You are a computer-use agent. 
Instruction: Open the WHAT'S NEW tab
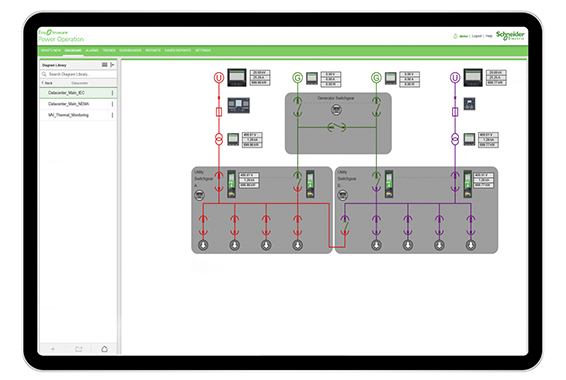(51, 50)
